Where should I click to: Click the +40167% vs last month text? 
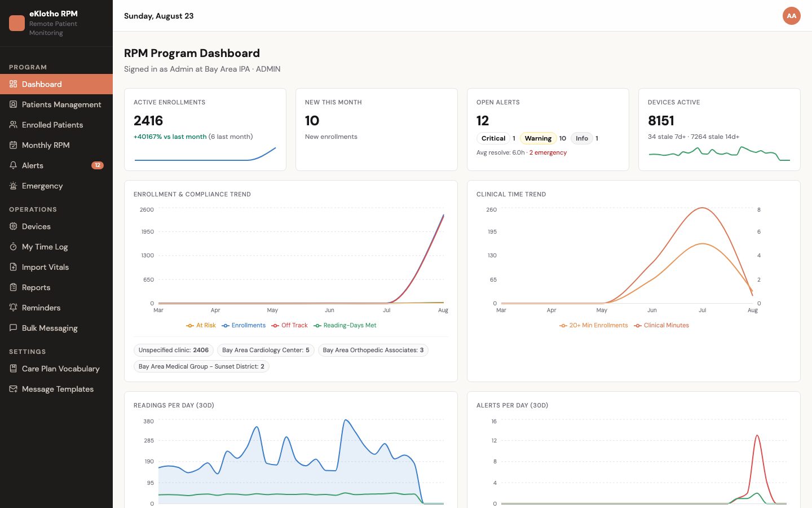(x=170, y=137)
